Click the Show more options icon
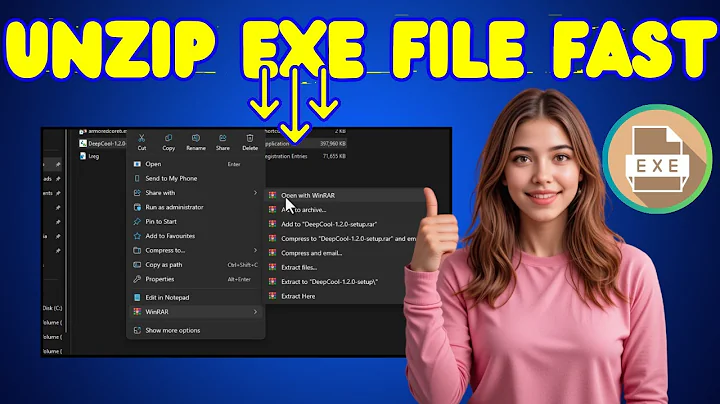Screen dimensions: 720x404 [x=137, y=330]
